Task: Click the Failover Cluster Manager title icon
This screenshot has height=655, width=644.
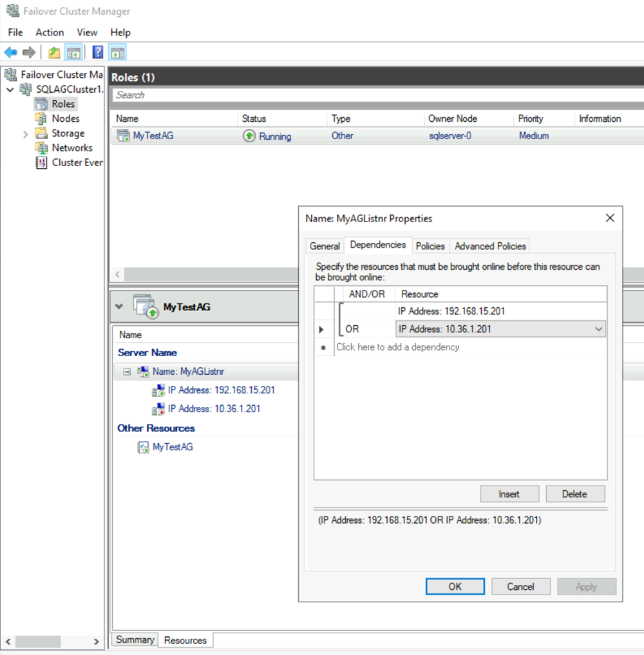Action: point(12,10)
